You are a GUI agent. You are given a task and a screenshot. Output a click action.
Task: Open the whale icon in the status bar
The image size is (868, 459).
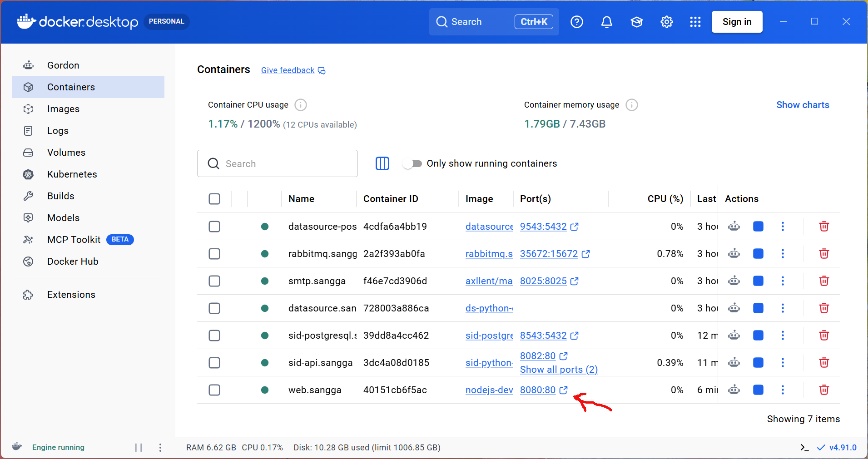coord(17,447)
